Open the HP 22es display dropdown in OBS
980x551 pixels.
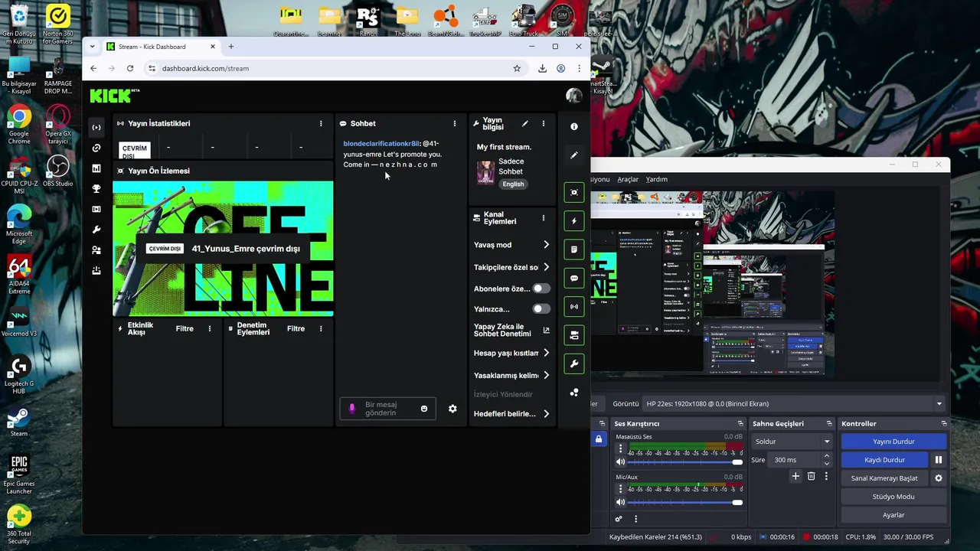tap(794, 404)
